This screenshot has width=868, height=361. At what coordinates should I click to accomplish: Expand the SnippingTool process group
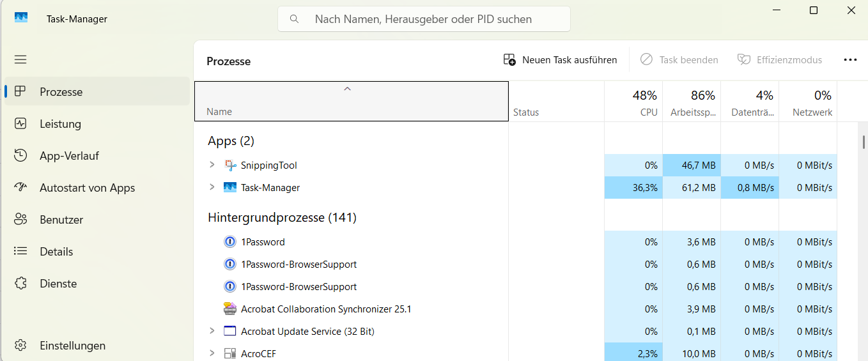coord(212,165)
